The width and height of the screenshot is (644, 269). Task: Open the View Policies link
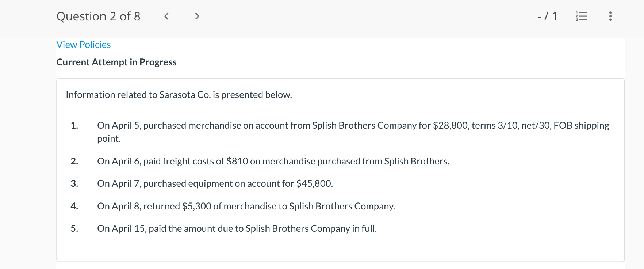84,45
